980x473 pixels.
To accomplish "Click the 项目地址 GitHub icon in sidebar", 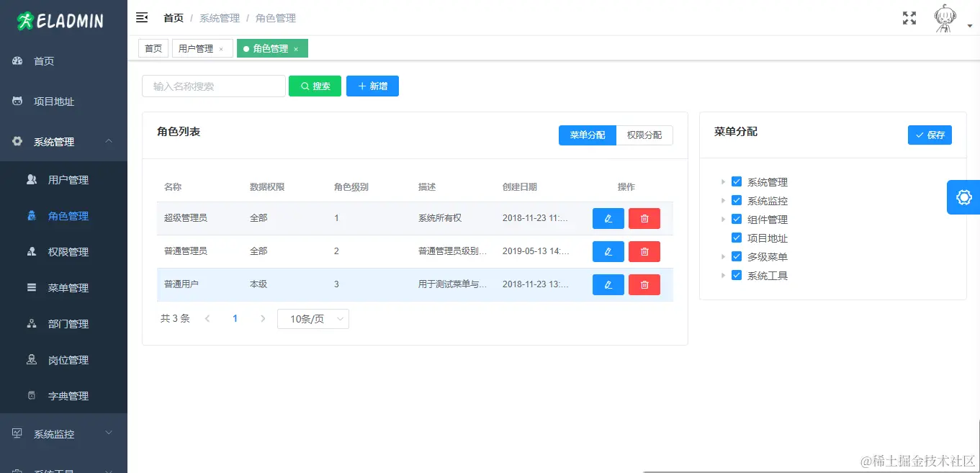I will coord(18,102).
